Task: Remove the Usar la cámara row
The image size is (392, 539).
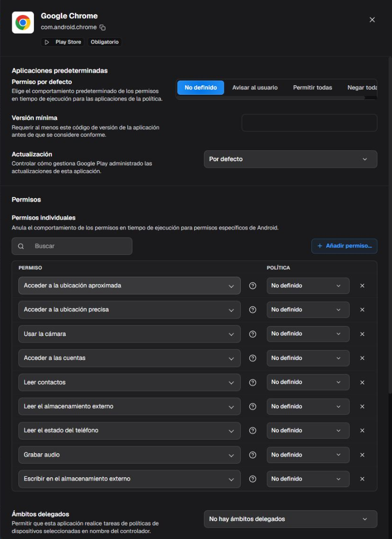Action: pos(362,334)
